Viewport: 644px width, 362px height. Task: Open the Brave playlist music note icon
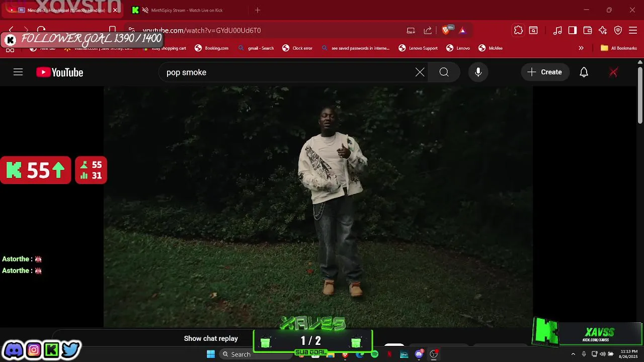[557, 30]
